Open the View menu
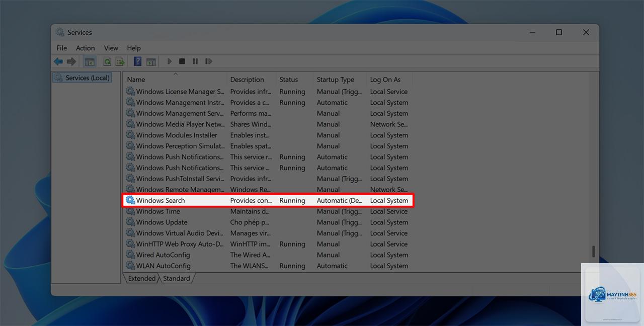This screenshot has width=644, height=326. pyautogui.click(x=111, y=48)
